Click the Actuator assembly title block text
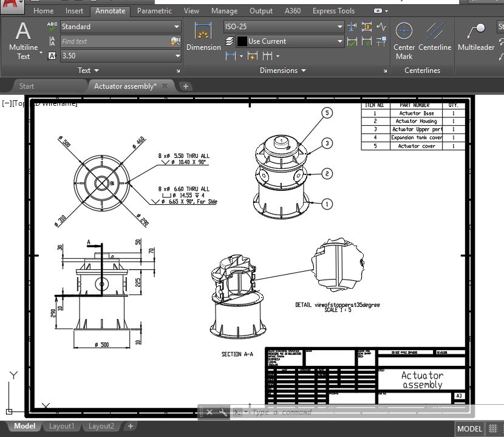The image size is (504, 437). tap(423, 380)
